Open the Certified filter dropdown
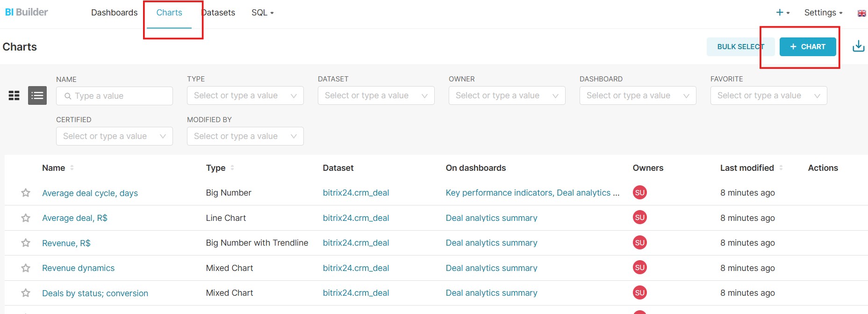Viewport: 868px width, 314px height. (114, 136)
